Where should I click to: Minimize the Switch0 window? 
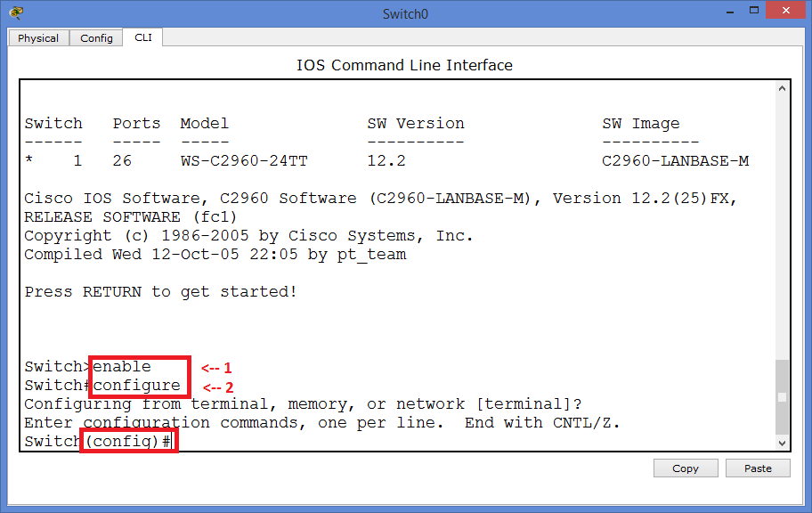(x=729, y=11)
